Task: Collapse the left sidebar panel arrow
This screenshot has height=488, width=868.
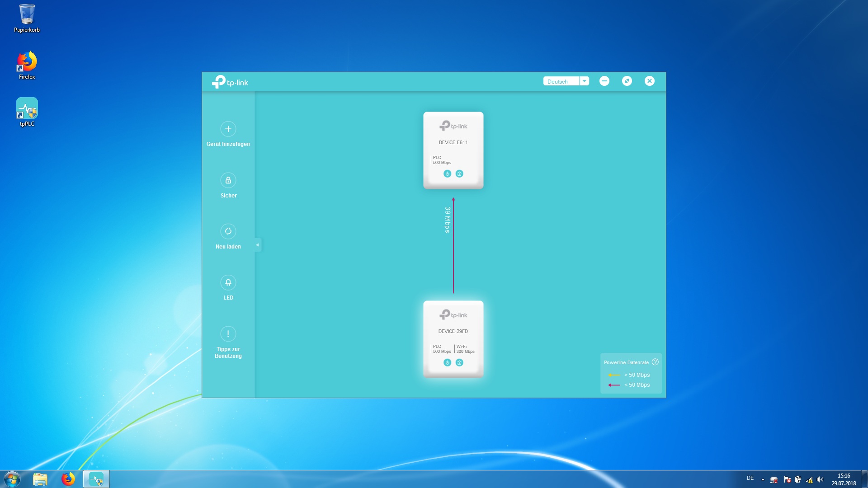Action: pyautogui.click(x=257, y=245)
